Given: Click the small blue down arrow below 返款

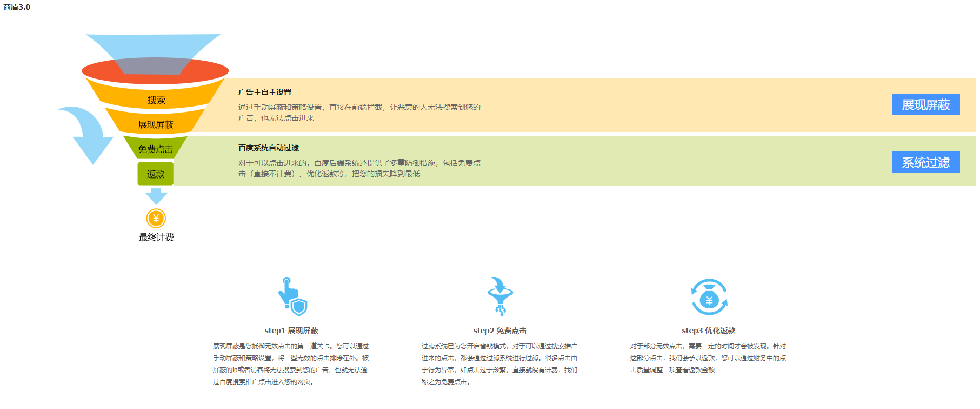Looking at the screenshot, I should tap(156, 196).
